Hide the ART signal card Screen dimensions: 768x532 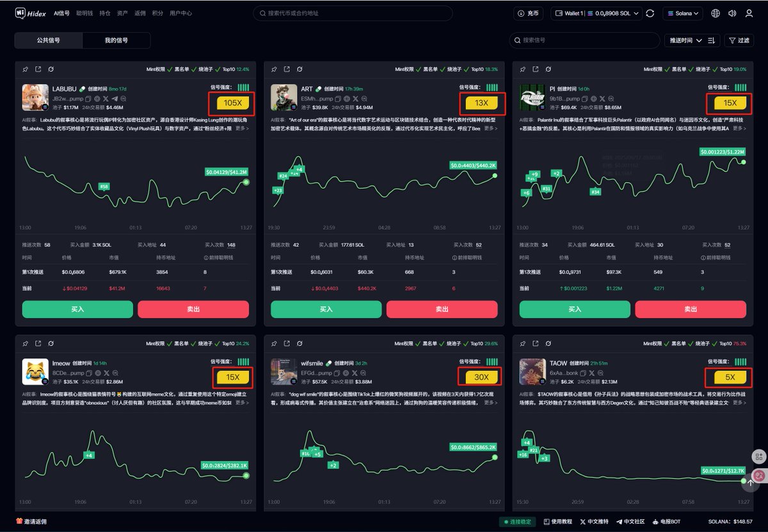(299, 69)
